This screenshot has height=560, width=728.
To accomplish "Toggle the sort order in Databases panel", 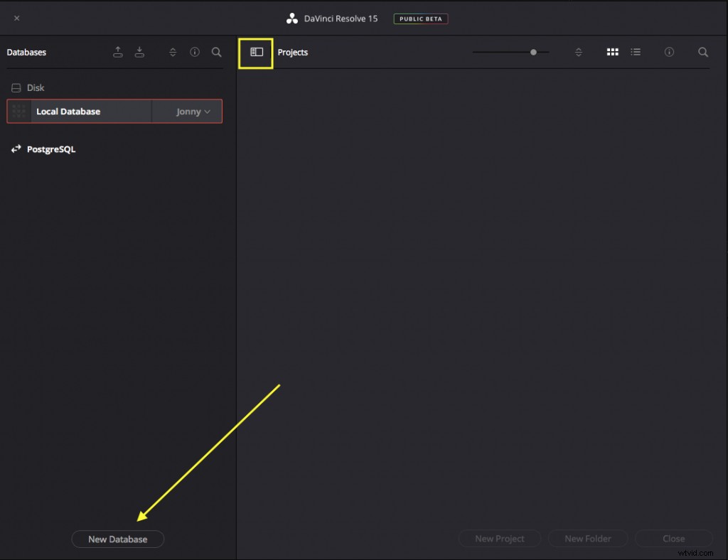I will [x=173, y=52].
